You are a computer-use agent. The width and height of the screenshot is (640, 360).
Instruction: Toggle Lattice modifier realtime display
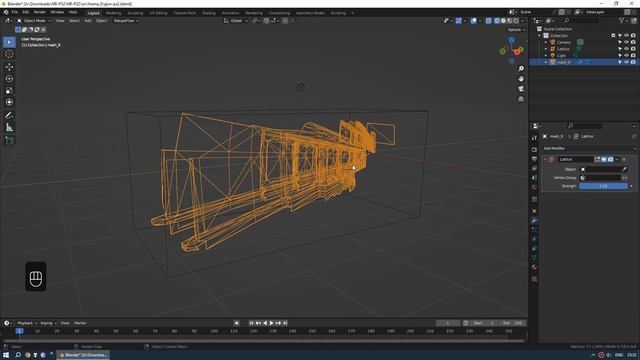pyautogui.click(x=604, y=159)
